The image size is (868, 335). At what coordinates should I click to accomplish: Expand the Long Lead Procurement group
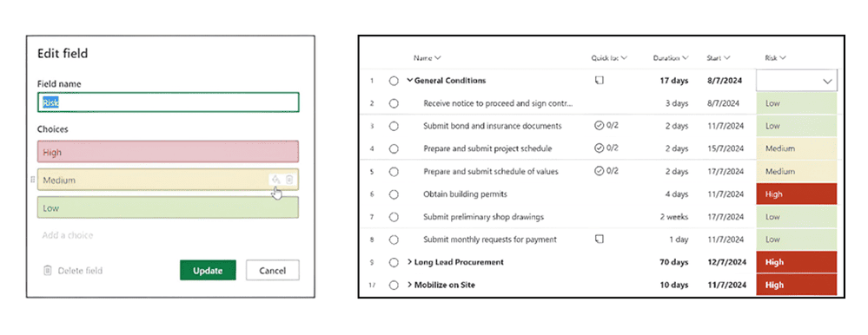[410, 262]
